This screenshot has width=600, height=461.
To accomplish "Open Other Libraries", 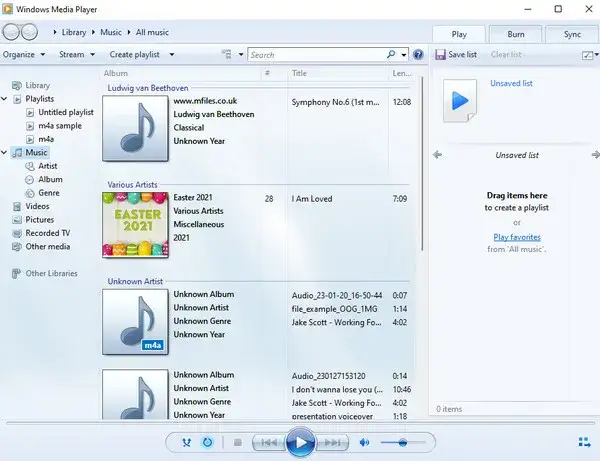I will tap(51, 273).
